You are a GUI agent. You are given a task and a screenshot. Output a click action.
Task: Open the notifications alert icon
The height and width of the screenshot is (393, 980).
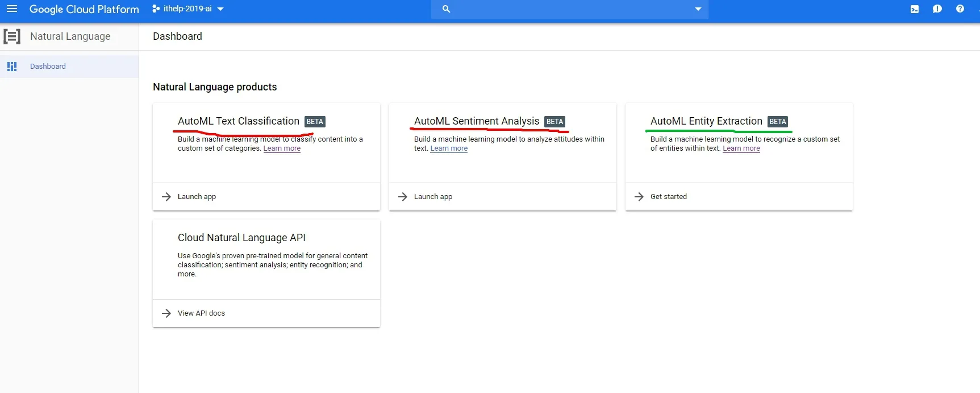pos(937,9)
